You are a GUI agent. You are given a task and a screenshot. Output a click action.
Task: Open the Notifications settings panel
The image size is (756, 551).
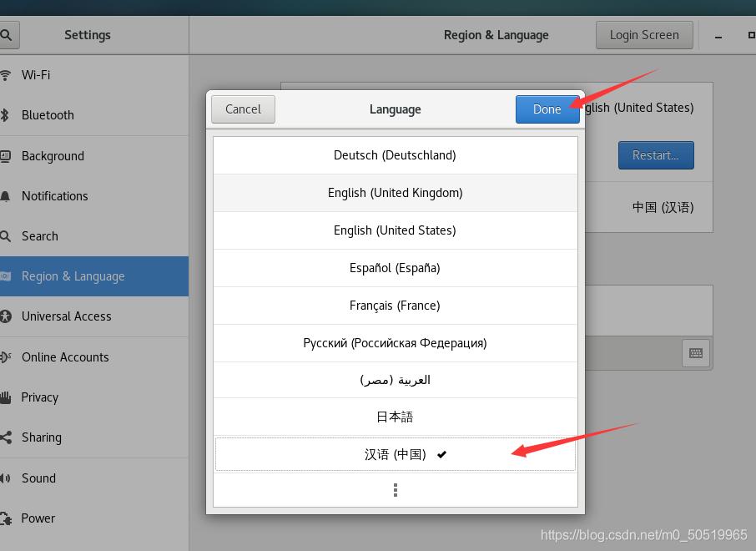click(x=54, y=195)
